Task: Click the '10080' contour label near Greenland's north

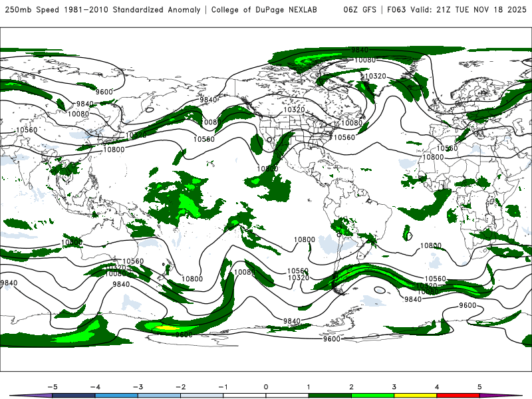Action: tap(365, 60)
